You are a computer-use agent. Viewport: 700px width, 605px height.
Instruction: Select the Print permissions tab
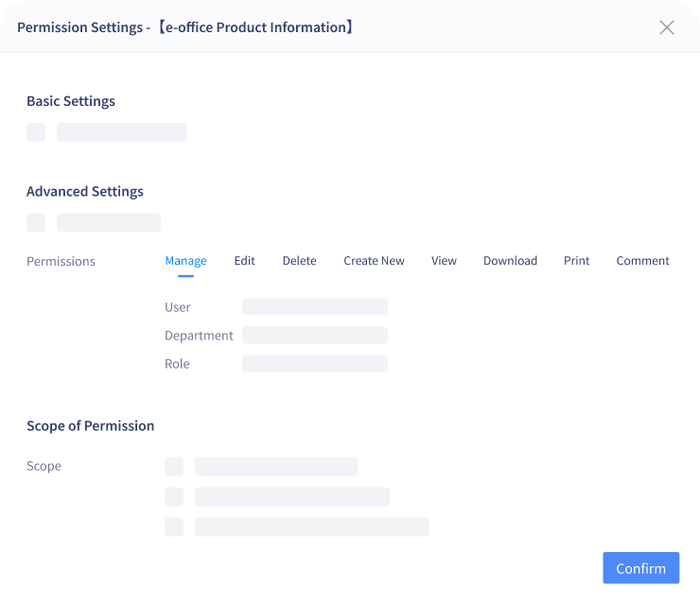click(577, 261)
